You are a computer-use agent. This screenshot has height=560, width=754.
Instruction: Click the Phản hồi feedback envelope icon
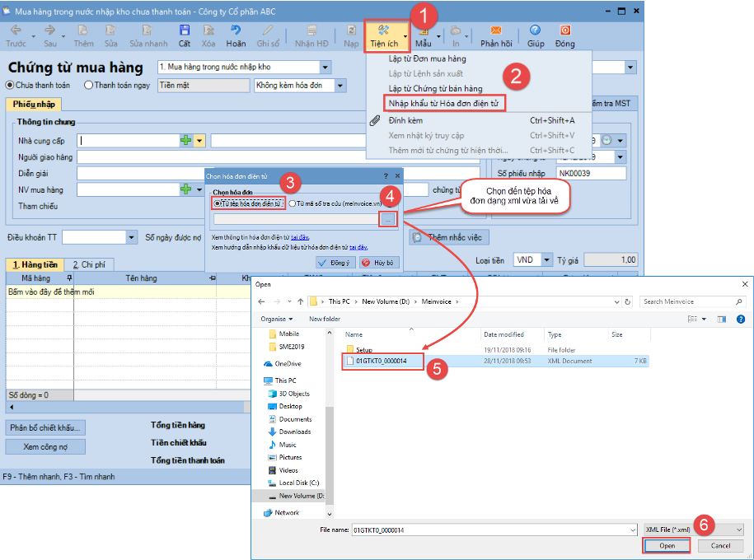496,35
